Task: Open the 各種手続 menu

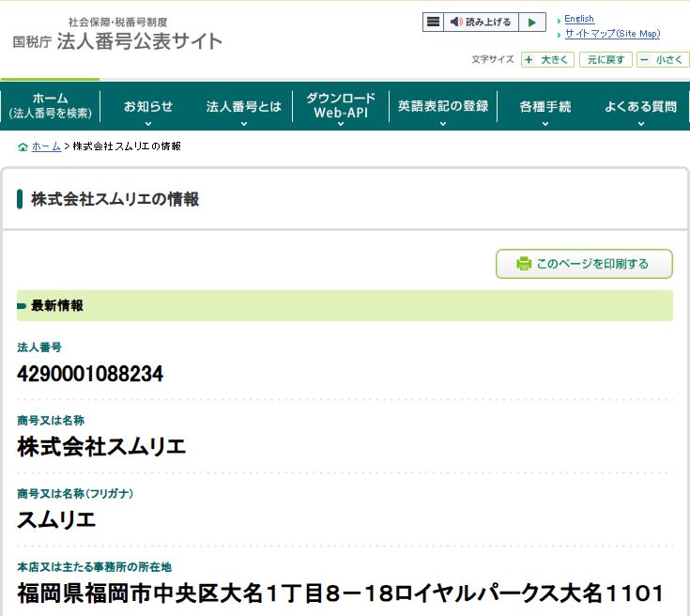Action: 544,106
